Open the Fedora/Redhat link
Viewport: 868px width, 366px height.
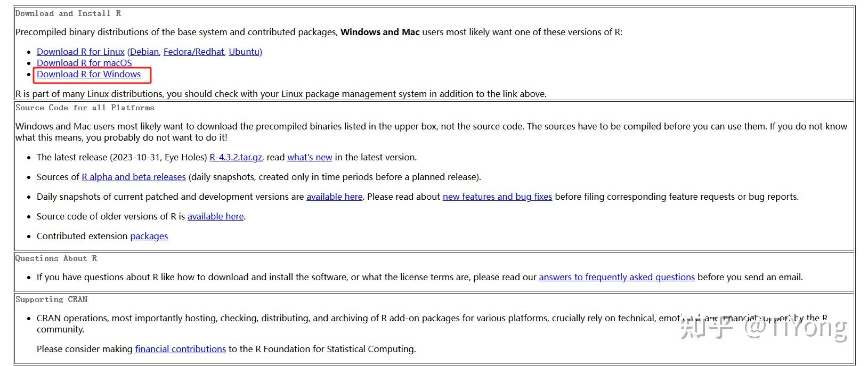193,52
